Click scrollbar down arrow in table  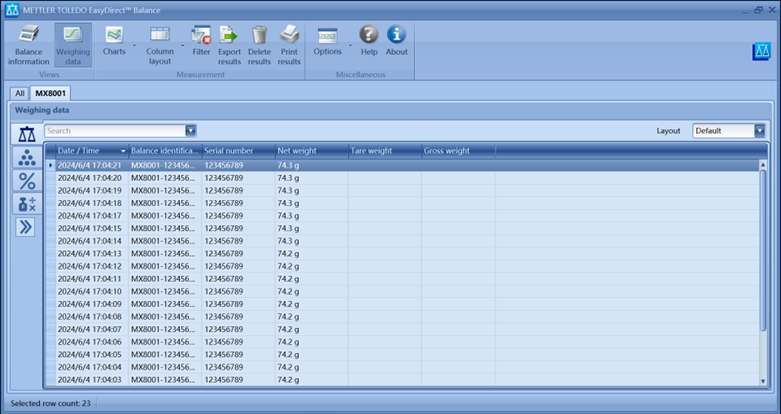click(763, 381)
